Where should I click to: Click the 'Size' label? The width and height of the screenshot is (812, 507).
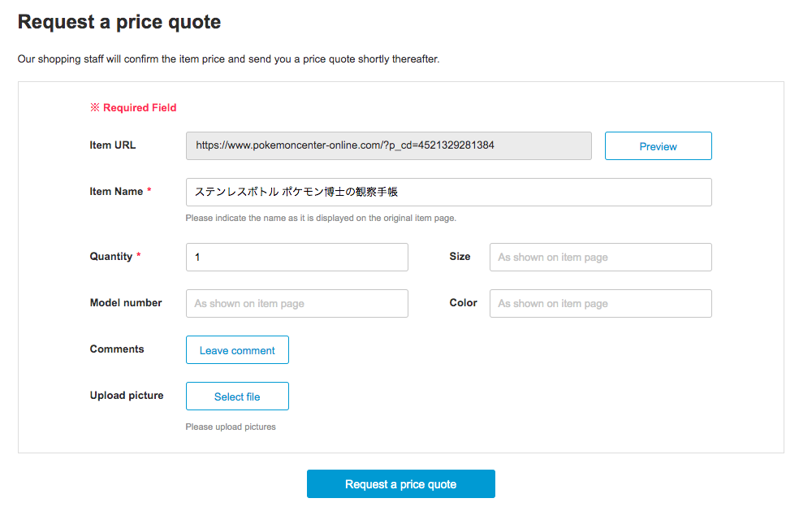(x=460, y=256)
